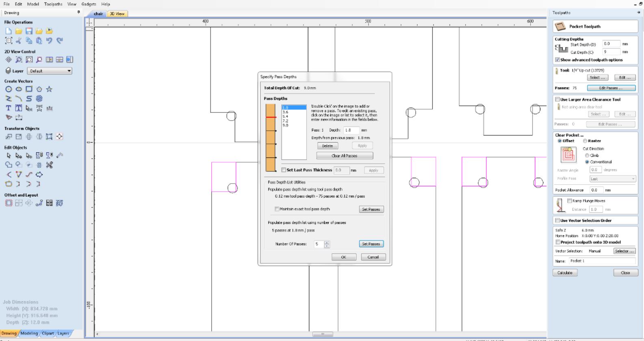Image resolution: width=644 pixels, height=341 pixels.
Task: Uncheck Show advanced toolpath options
Action: pyautogui.click(x=557, y=60)
